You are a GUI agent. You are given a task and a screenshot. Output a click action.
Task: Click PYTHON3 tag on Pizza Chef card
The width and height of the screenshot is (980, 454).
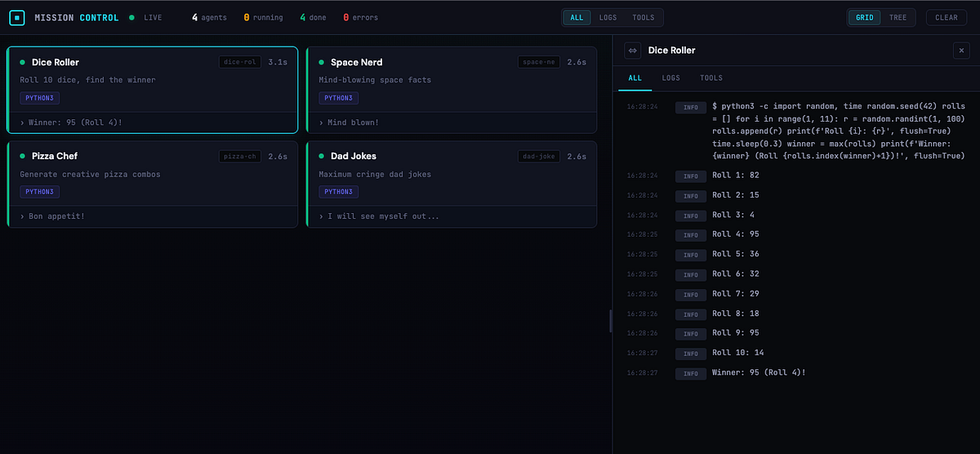[39, 192]
